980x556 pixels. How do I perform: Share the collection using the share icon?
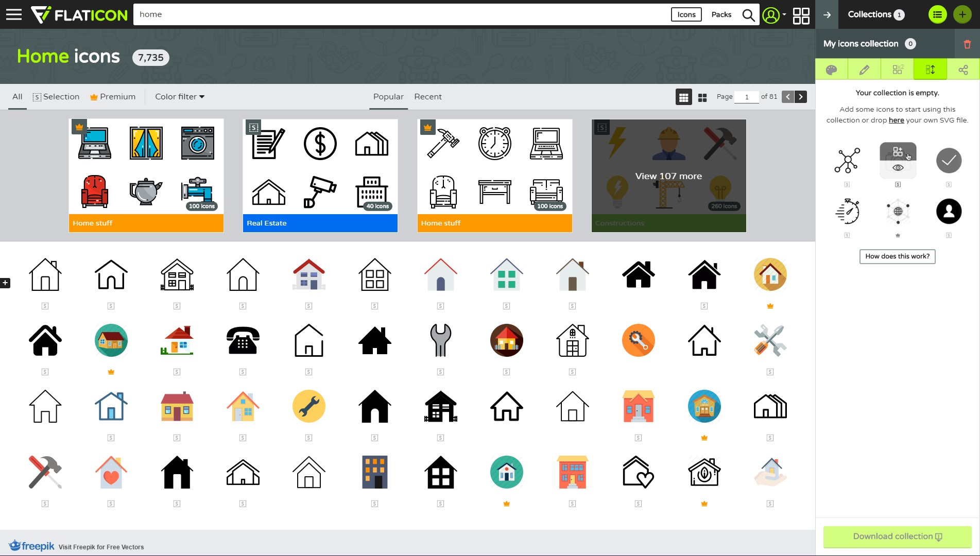tap(963, 68)
